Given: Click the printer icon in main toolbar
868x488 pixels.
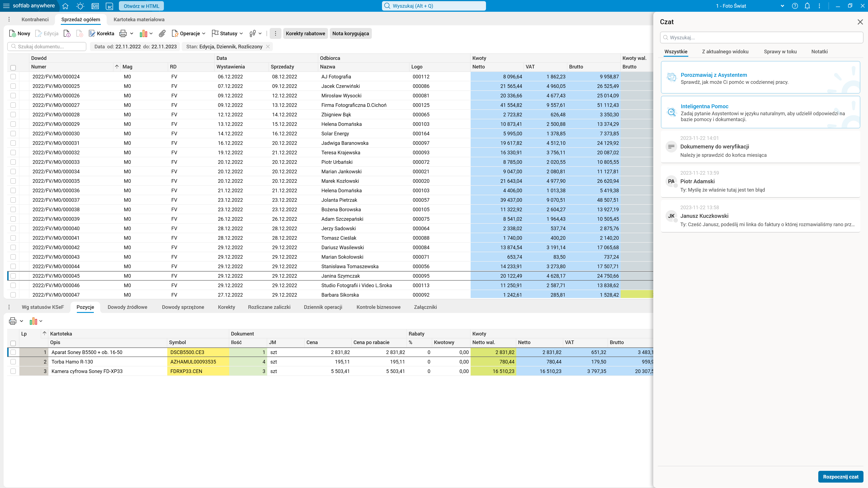Looking at the screenshot, I should (123, 33).
